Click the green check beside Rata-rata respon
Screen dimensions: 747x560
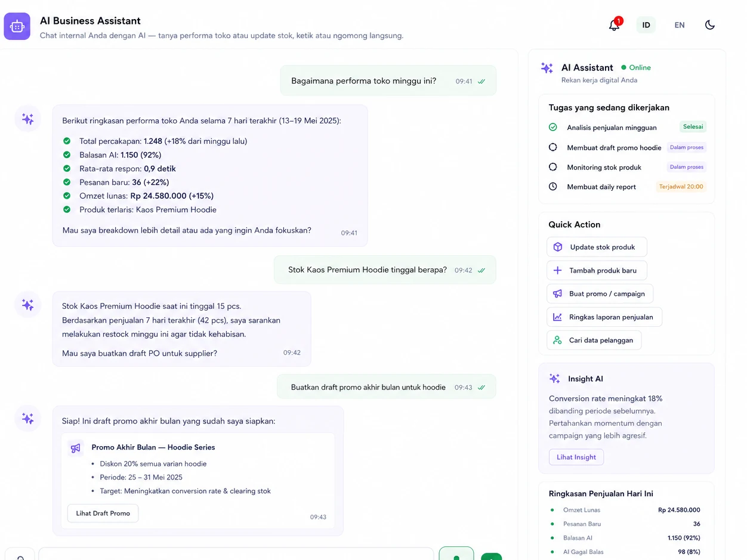point(67,169)
